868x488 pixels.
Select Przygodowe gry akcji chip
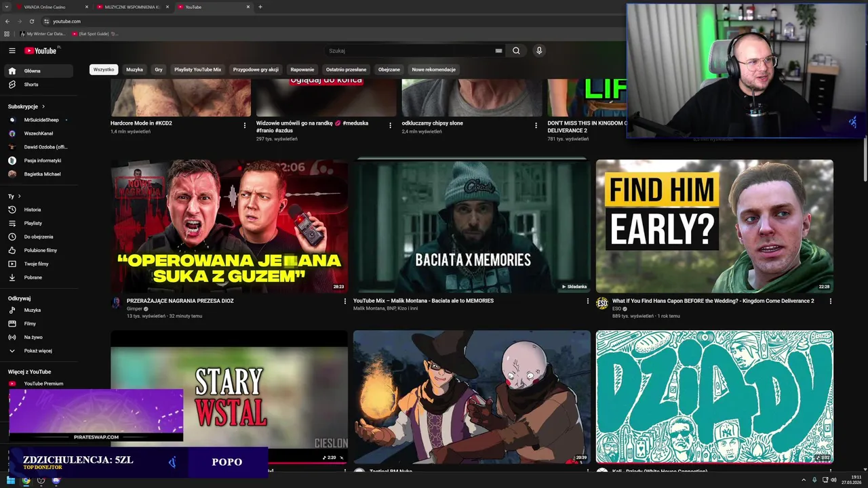(x=256, y=69)
